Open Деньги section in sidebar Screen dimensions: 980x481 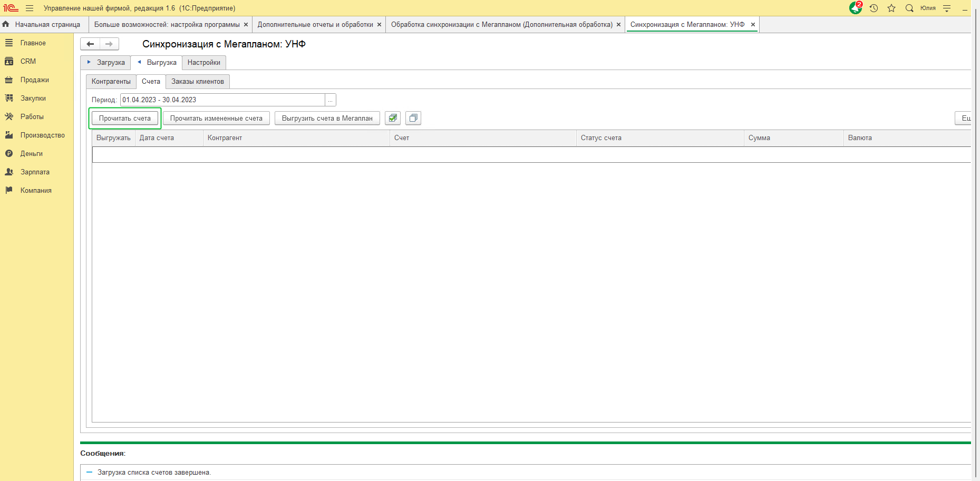[x=31, y=153]
